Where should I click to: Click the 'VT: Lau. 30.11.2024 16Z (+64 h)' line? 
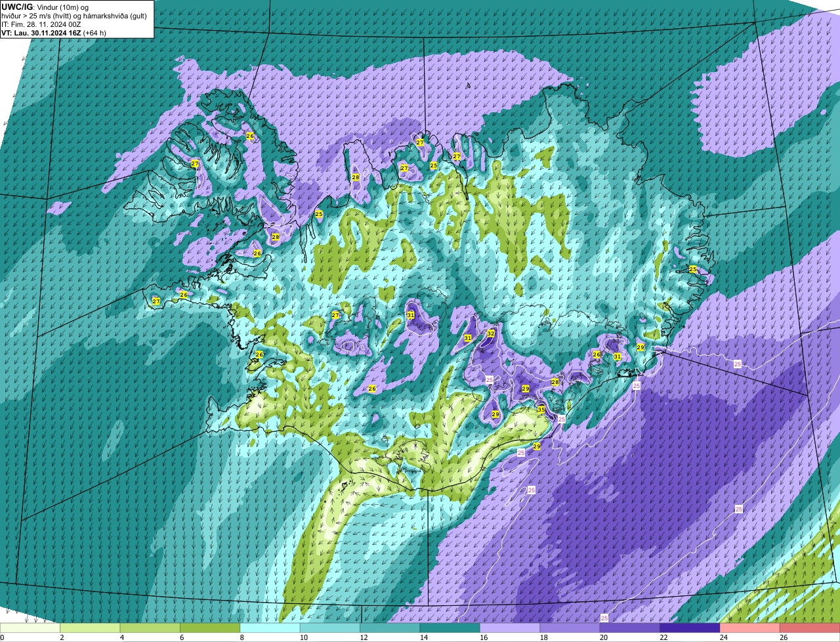pos(54,32)
